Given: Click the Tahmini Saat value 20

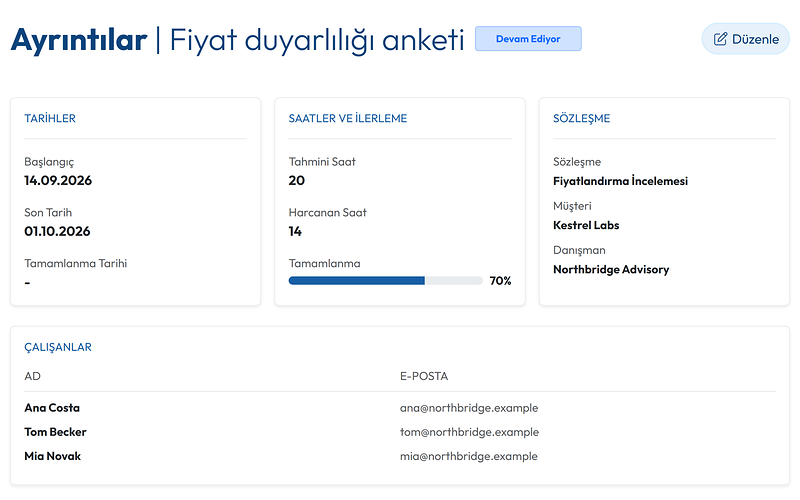Looking at the screenshot, I should 296,181.
